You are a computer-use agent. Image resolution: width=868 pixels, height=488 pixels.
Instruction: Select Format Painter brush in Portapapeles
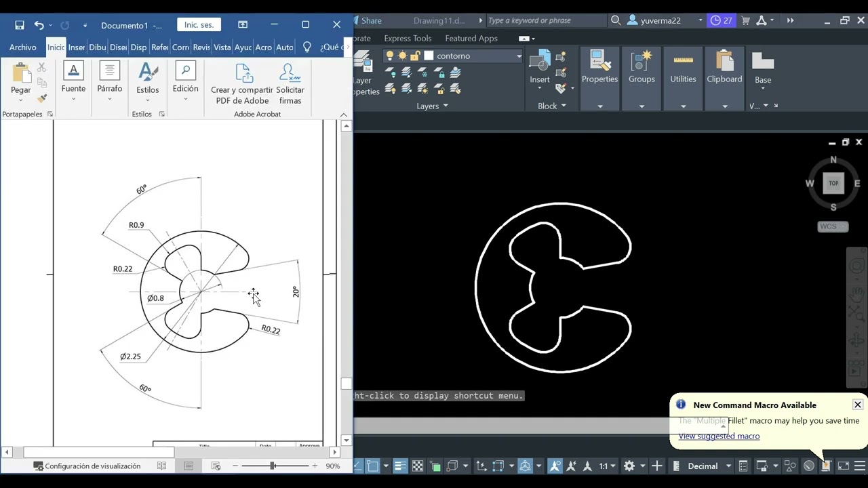(x=42, y=98)
